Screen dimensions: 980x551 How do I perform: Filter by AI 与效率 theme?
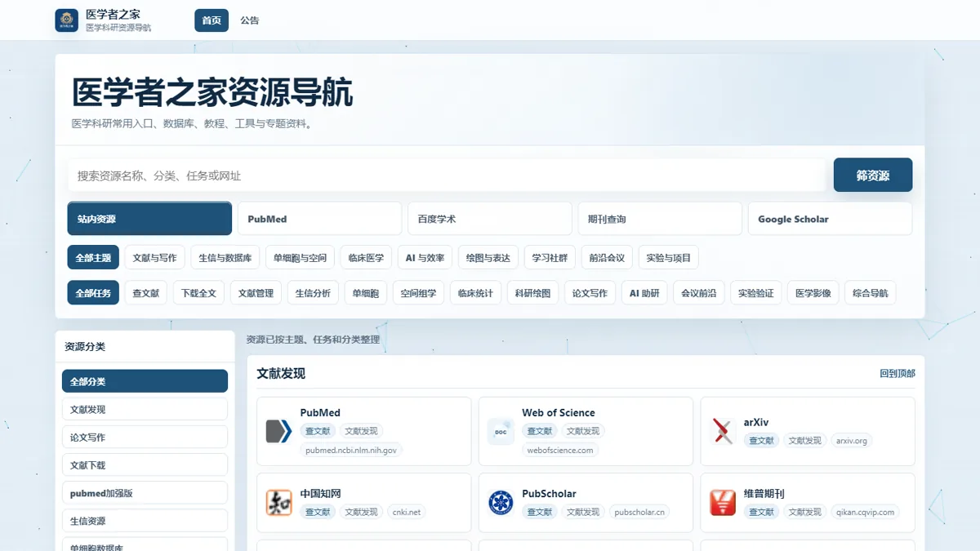(x=425, y=258)
